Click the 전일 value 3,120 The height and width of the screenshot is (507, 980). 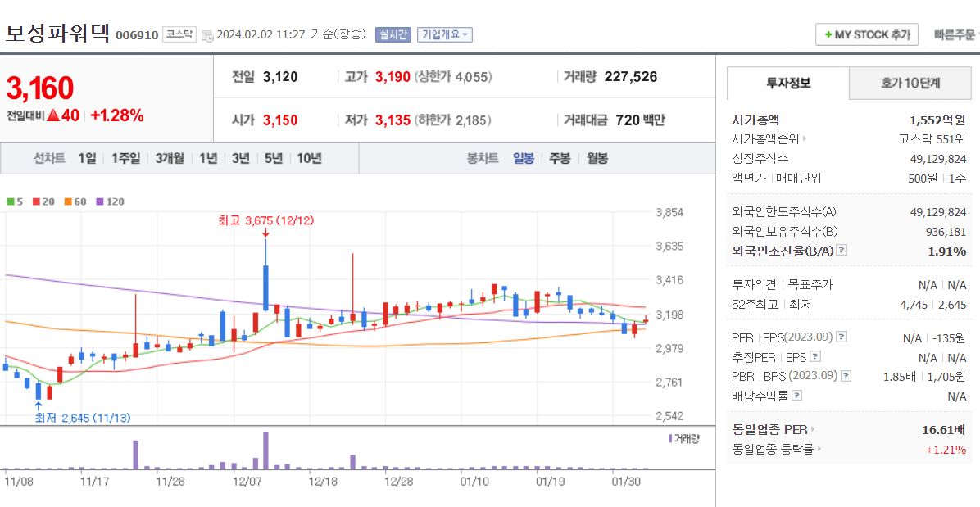[280, 77]
